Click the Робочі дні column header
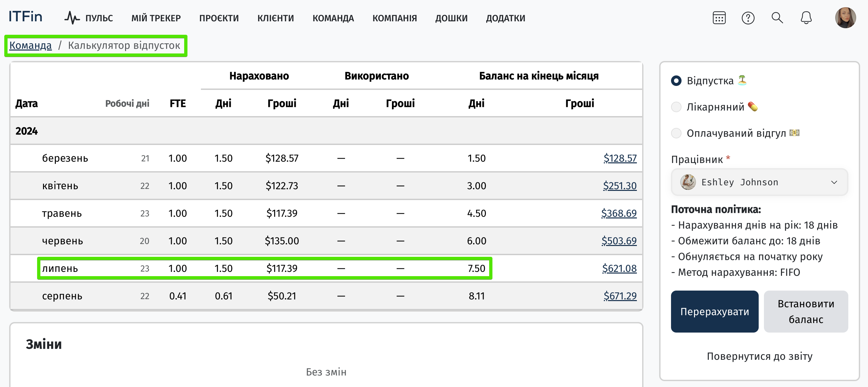Image resolution: width=868 pixels, height=387 pixels. (x=127, y=103)
